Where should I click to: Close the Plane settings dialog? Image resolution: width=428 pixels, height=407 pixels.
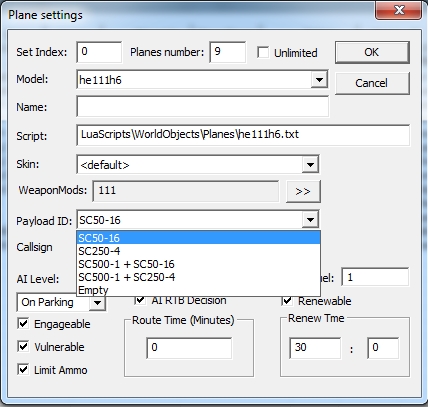tap(398, 10)
